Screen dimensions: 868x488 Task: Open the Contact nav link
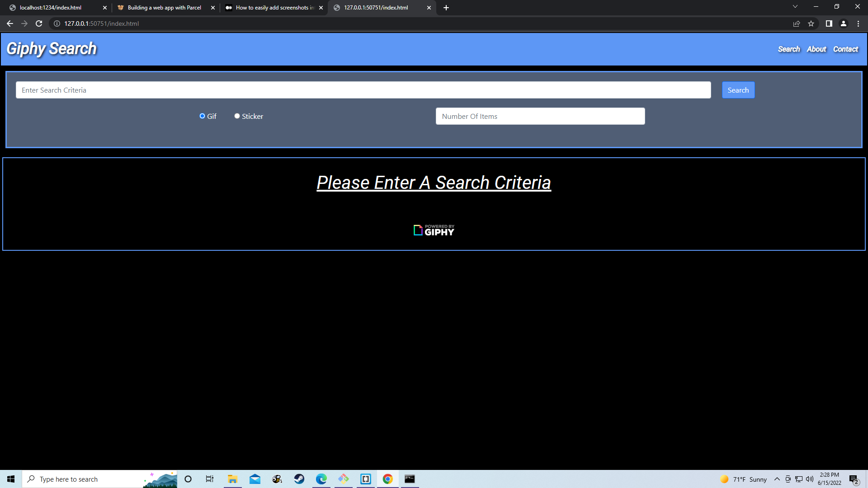[845, 49]
